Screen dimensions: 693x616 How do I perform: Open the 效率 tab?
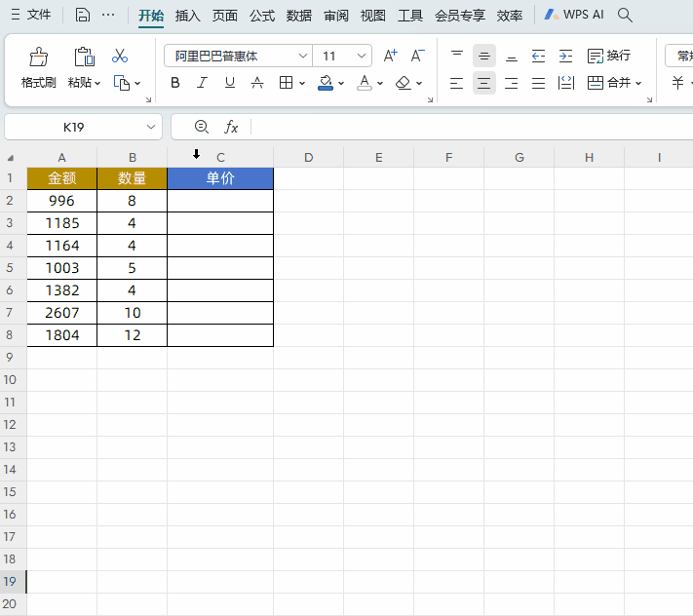pos(510,16)
